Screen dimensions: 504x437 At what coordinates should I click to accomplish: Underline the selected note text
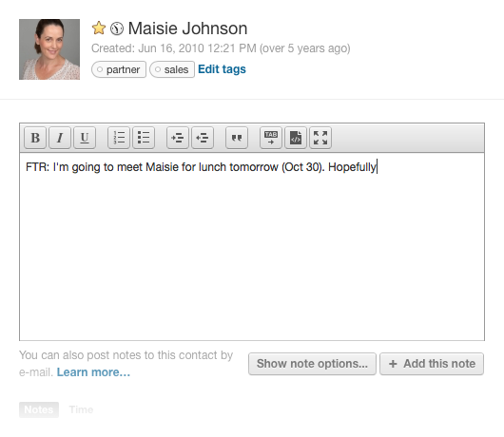point(85,138)
